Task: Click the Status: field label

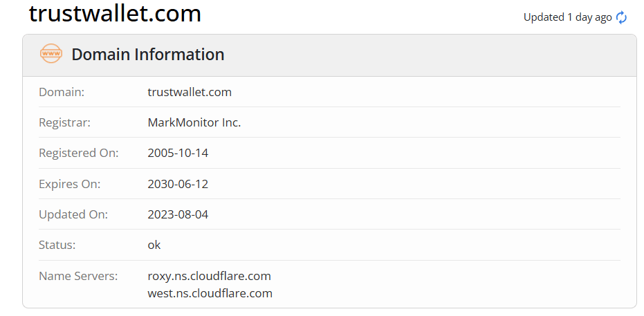Action: [57, 245]
